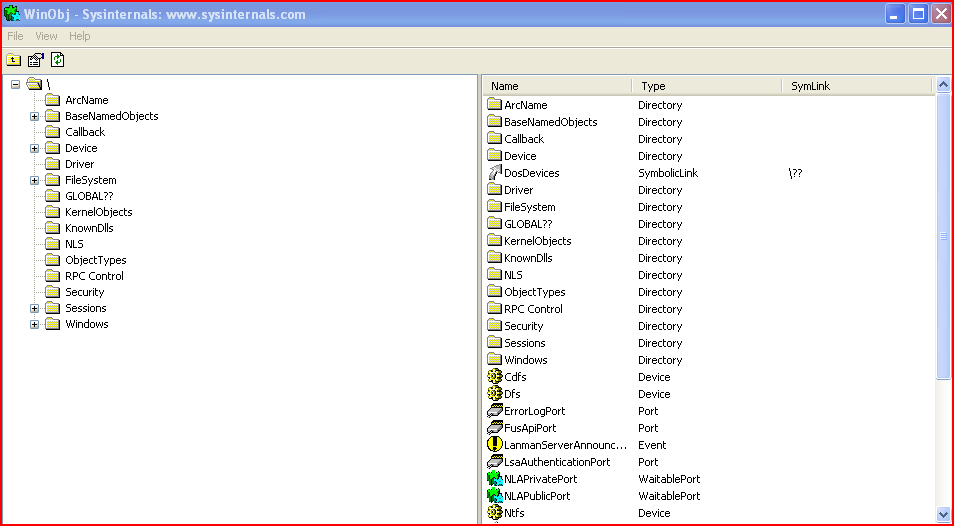Expand the Device tree node
Screen dimensions: 954x526
pyautogui.click(x=35, y=148)
